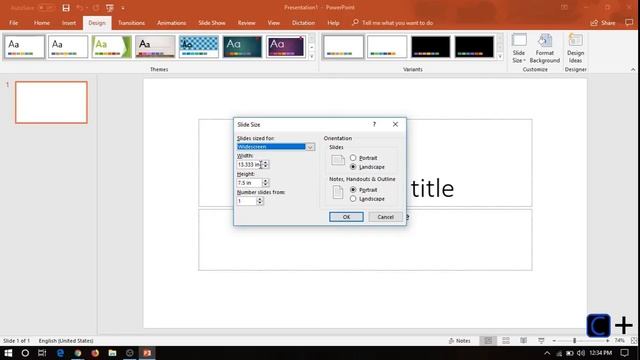This screenshot has height=360, width=640.
Task: Open Format Background from the Customize group
Action: tap(544, 48)
